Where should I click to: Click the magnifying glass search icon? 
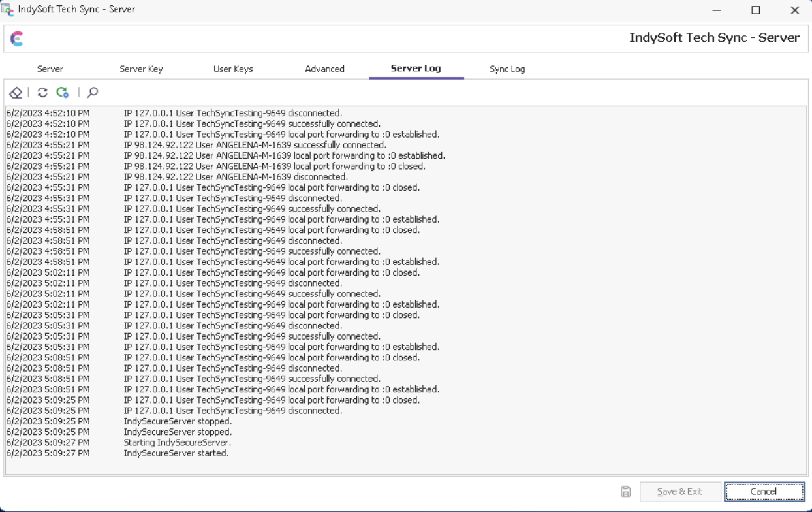point(93,93)
